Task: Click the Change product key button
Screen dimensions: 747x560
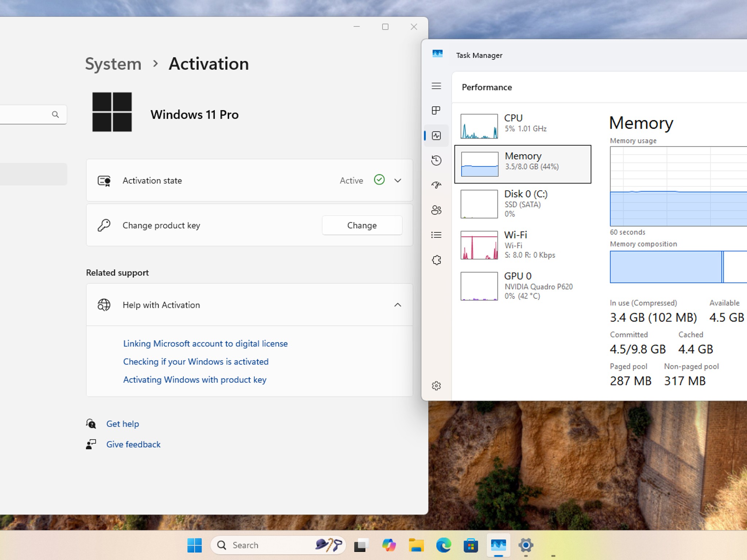Action: pyautogui.click(x=362, y=225)
